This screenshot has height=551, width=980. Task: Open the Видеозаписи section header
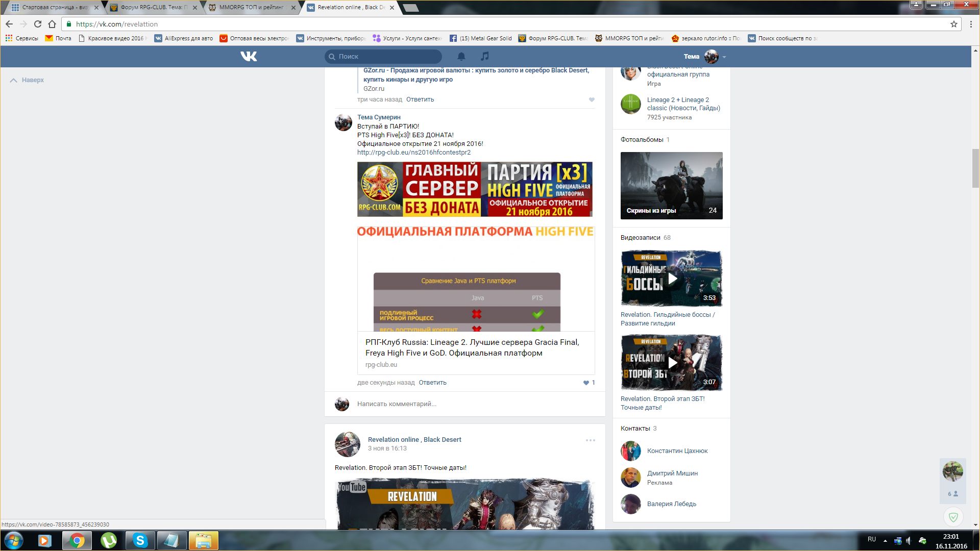tap(640, 238)
